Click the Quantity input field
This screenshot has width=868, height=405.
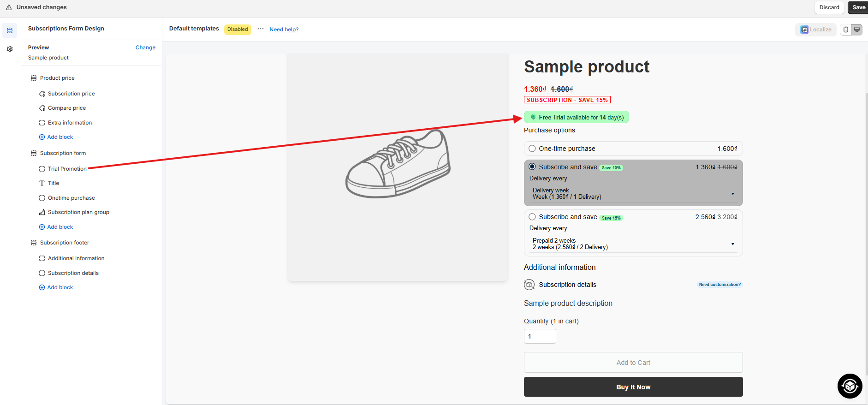pyautogui.click(x=540, y=336)
